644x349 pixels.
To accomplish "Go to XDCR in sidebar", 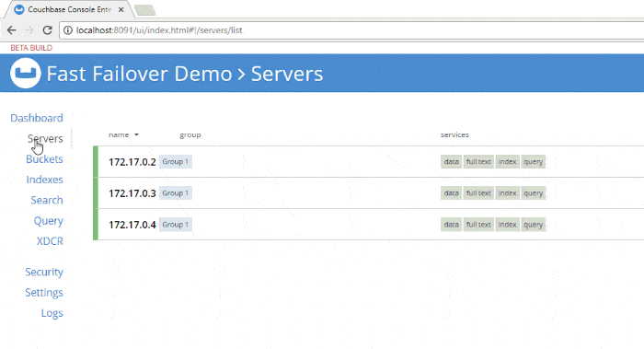I will tap(50, 241).
